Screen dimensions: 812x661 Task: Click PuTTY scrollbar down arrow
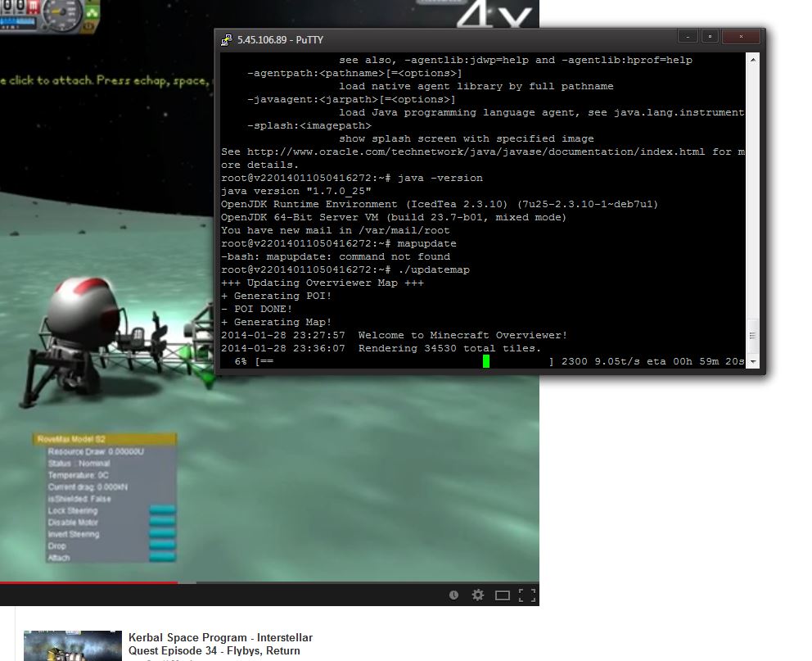pos(753,361)
